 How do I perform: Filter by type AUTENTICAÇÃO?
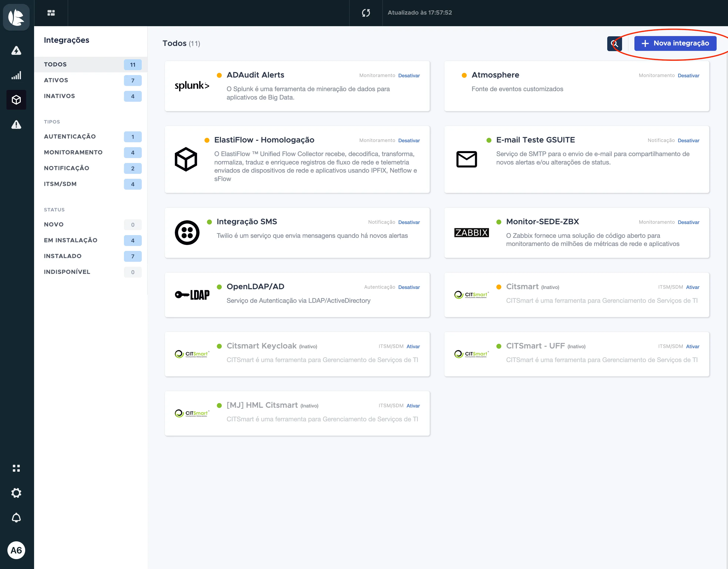coord(91,137)
